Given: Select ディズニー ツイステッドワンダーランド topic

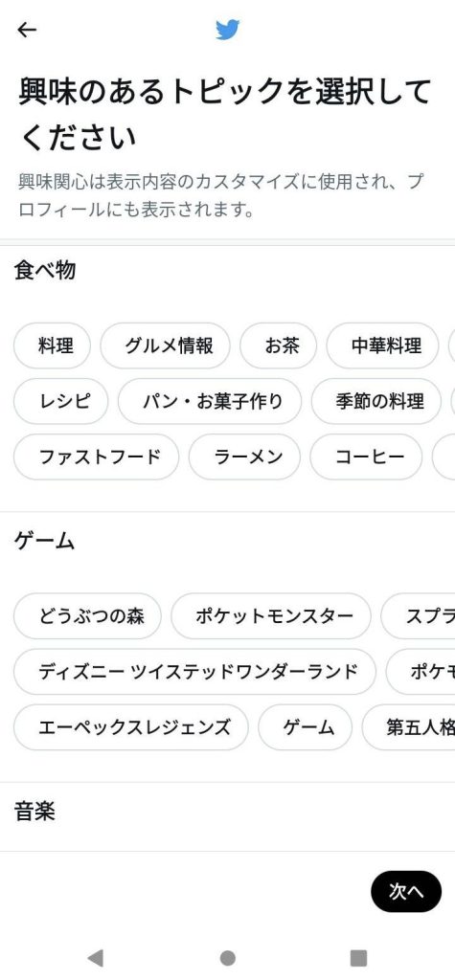Looking at the screenshot, I should [x=194, y=672].
